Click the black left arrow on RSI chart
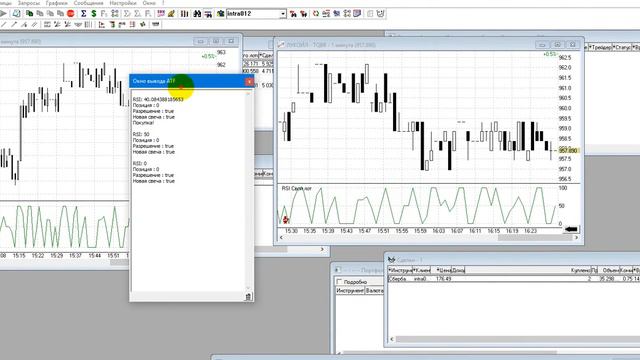Image resolution: width=640 pixels, height=360 pixels. pyautogui.click(x=571, y=229)
